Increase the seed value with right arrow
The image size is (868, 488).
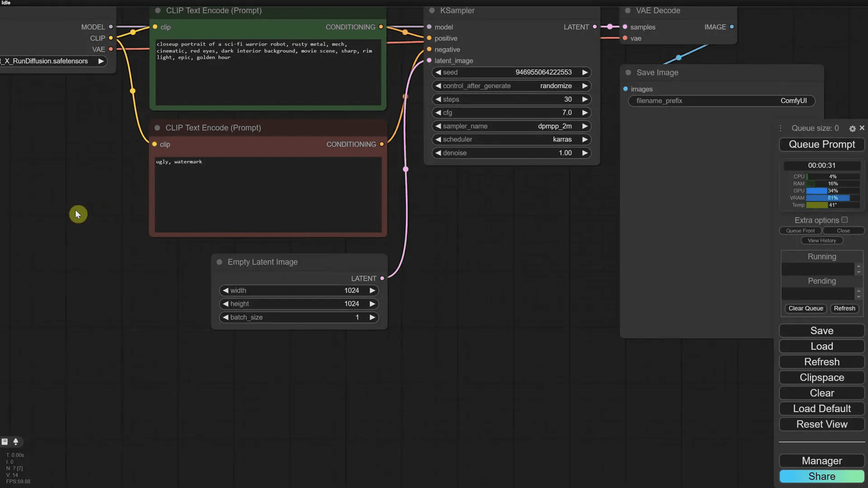click(x=585, y=72)
